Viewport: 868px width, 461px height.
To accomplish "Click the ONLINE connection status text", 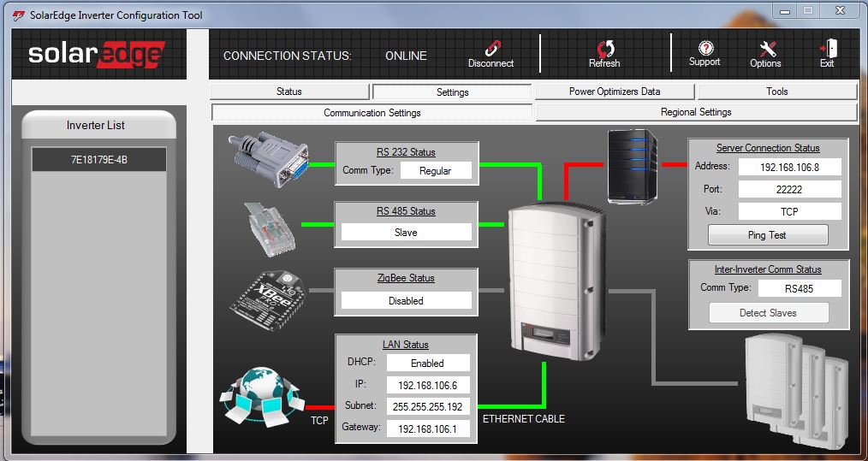I will (406, 56).
